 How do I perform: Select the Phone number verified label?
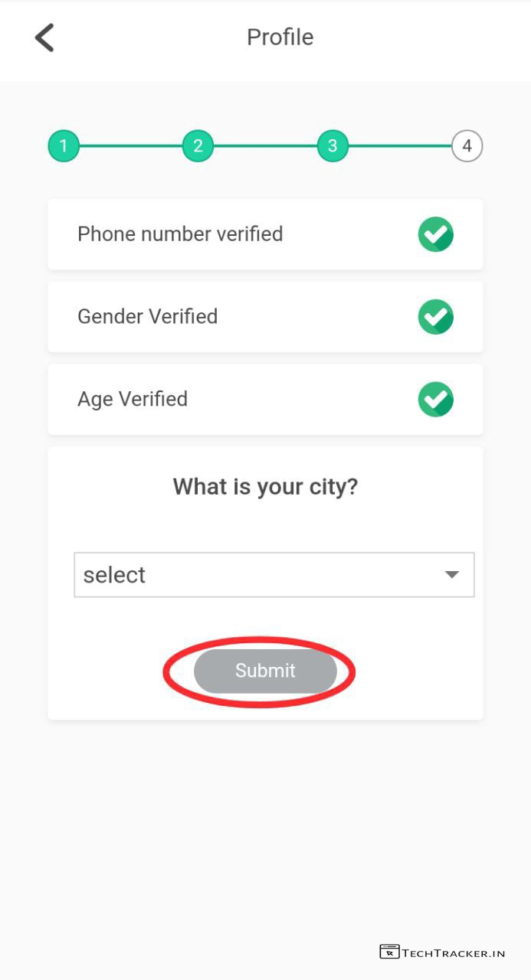click(180, 234)
